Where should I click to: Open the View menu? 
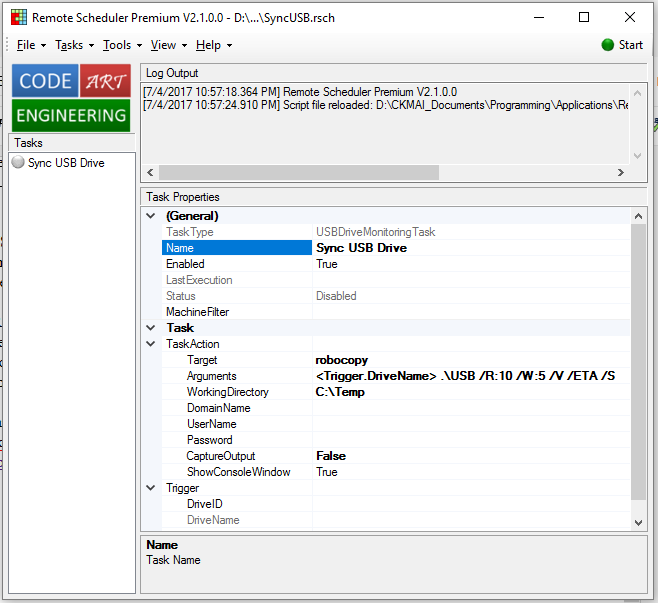[x=163, y=45]
